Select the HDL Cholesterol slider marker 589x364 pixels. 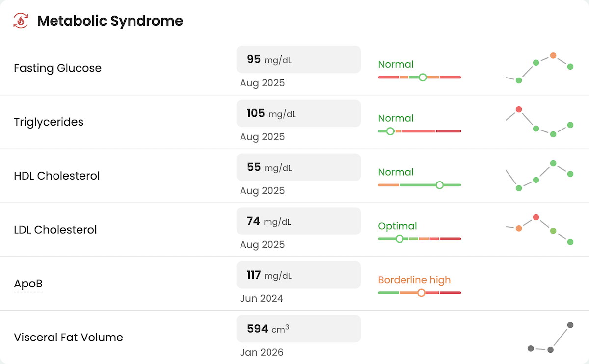pyautogui.click(x=439, y=185)
